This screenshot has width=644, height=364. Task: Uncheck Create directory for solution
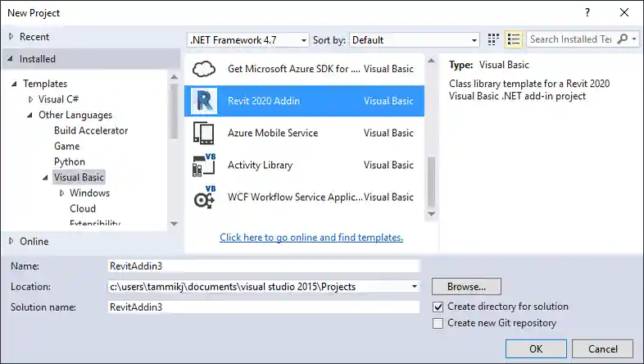438,307
